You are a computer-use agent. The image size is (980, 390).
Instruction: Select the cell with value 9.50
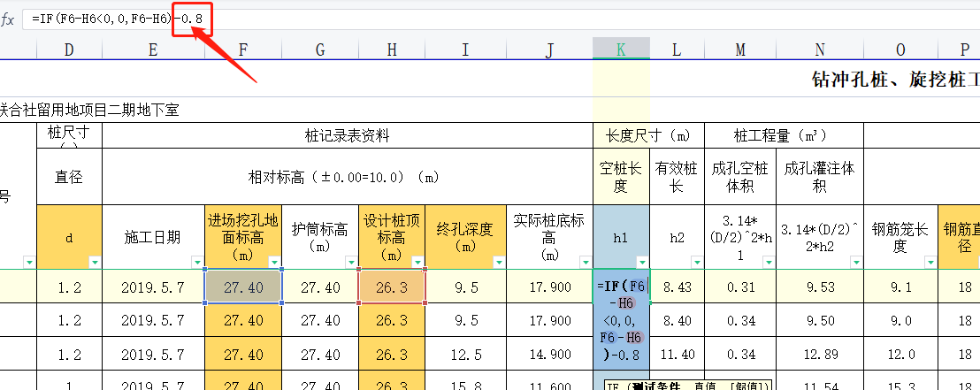coord(820,321)
